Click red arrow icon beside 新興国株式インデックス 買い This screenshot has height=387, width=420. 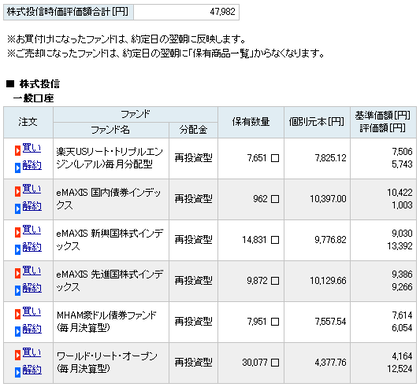coord(18,233)
